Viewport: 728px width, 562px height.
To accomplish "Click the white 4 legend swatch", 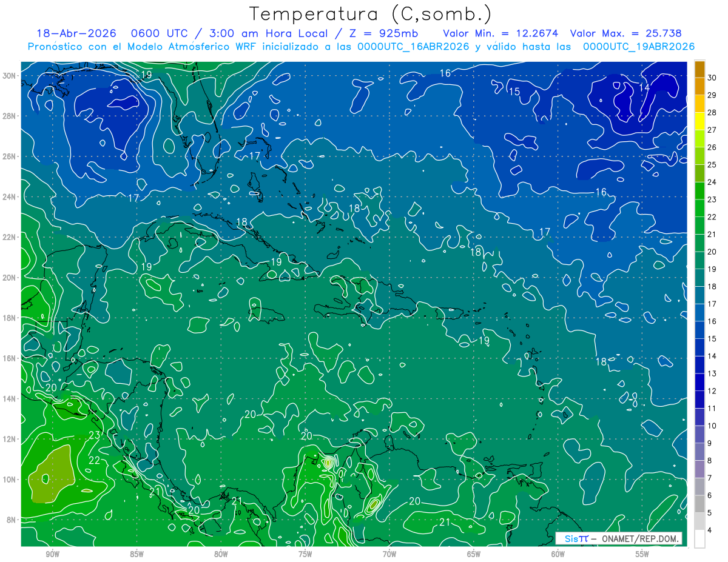I will (699, 539).
